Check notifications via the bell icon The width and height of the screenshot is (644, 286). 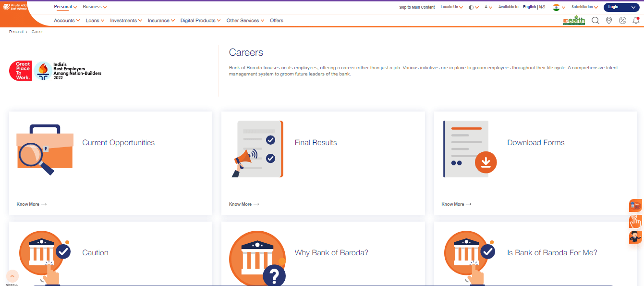coord(636,20)
